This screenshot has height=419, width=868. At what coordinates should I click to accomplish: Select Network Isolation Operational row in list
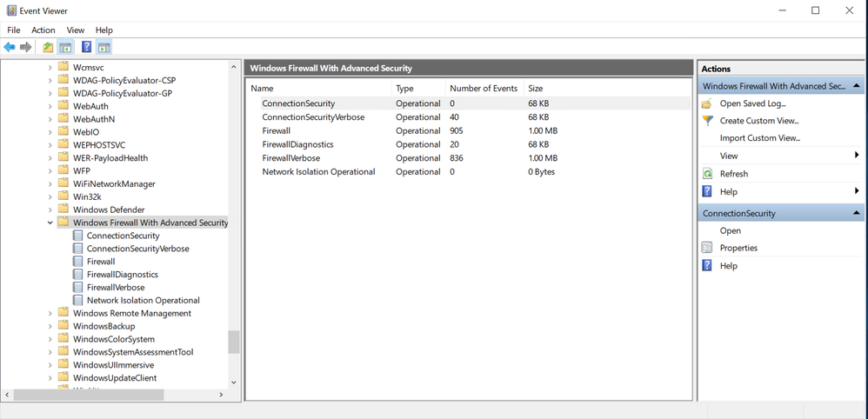[x=468, y=171]
